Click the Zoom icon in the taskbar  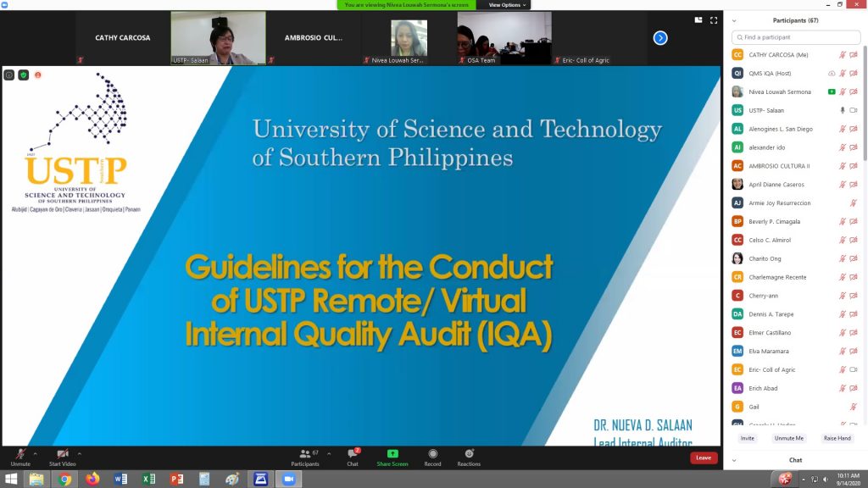[x=288, y=480]
